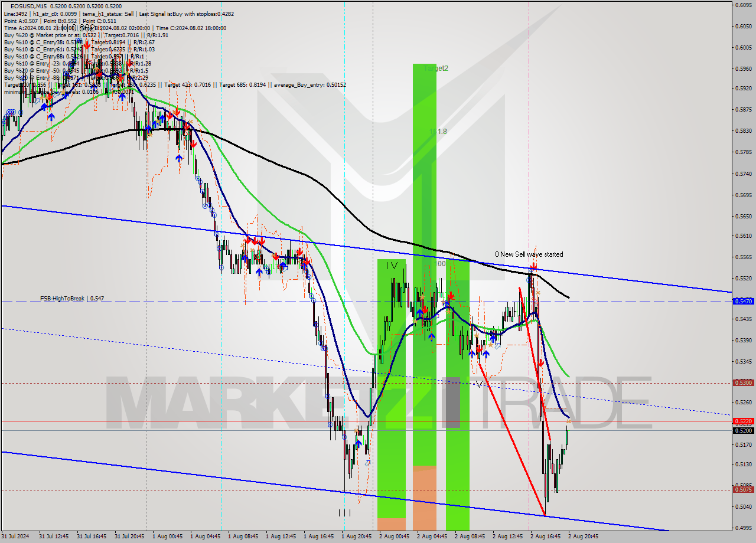Click the '2 Aug 16:45' time label

click(x=546, y=537)
